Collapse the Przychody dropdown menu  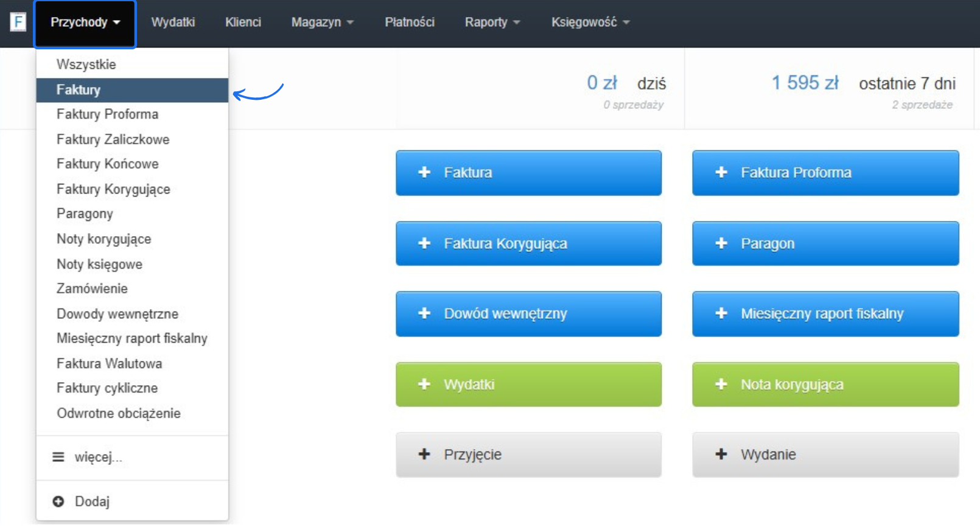(x=85, y=23)
